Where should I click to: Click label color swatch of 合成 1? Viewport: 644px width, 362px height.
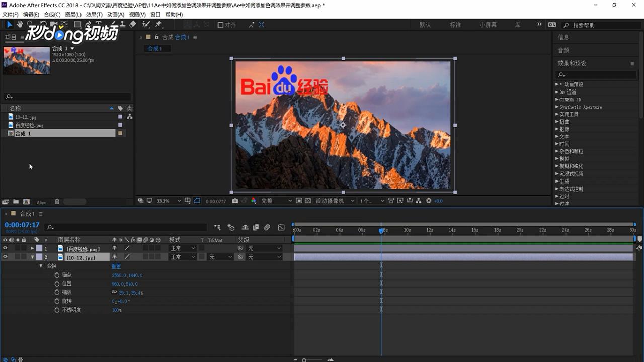[120, 133]
